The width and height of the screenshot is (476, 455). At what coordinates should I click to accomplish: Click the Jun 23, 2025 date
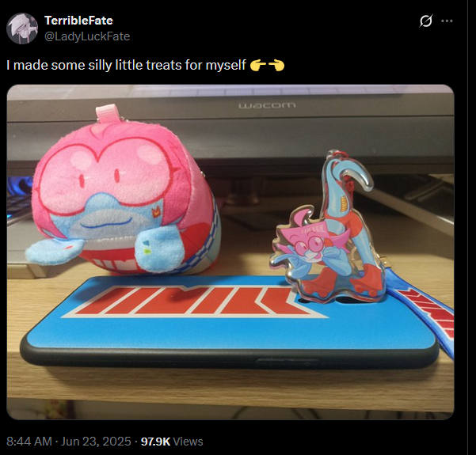(96, 442)
